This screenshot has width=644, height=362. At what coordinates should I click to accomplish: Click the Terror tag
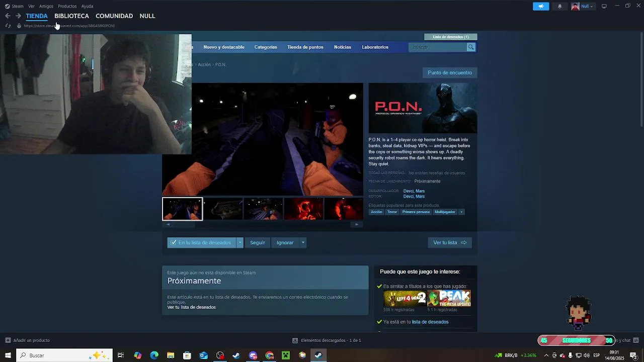[x=392, y=212]
